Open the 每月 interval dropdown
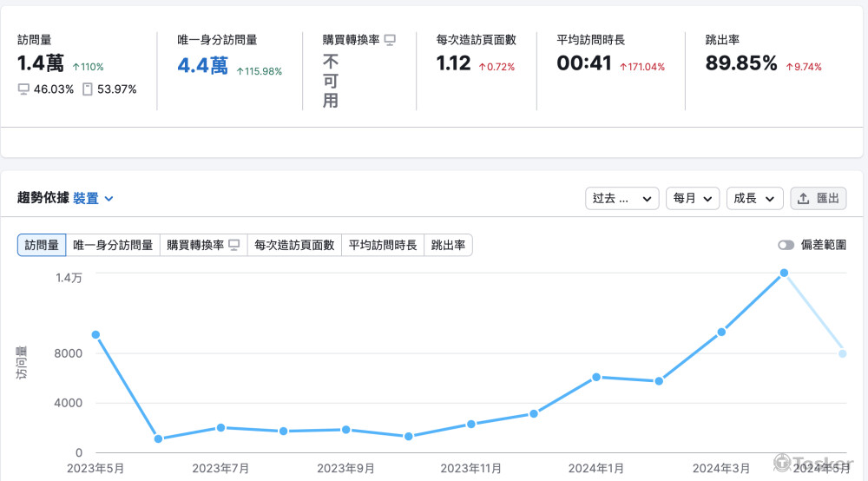 point(692,199)
